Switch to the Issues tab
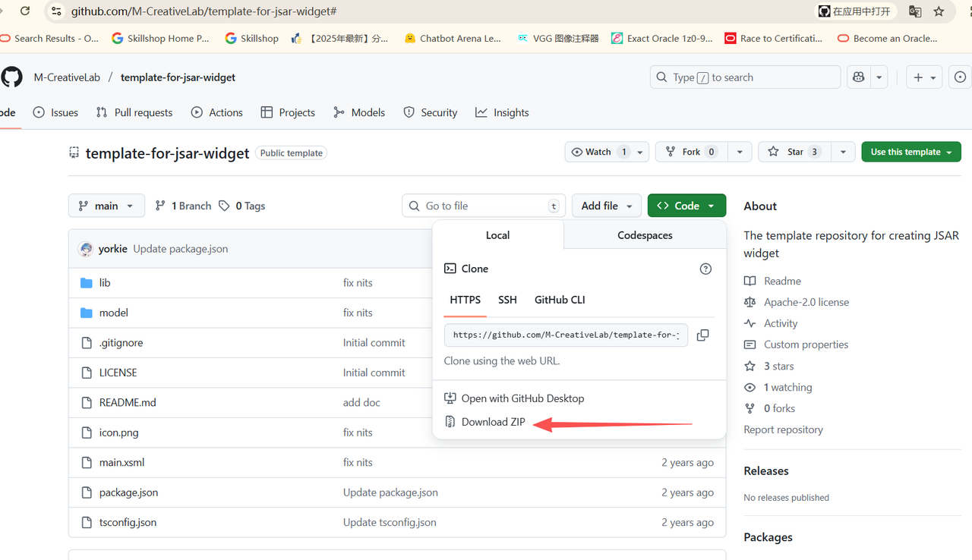Screen dimensions: 972x560 coord(55,112)
